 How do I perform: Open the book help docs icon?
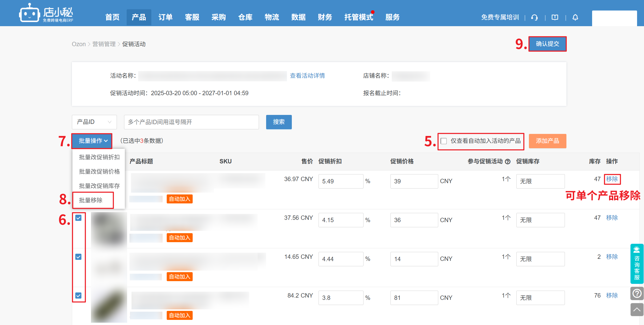click(x=555, y=17)
